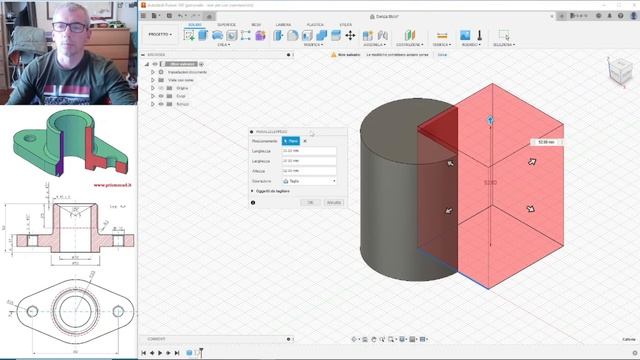
Task: Click the Measure ruler icon
Action: [442, 36]
